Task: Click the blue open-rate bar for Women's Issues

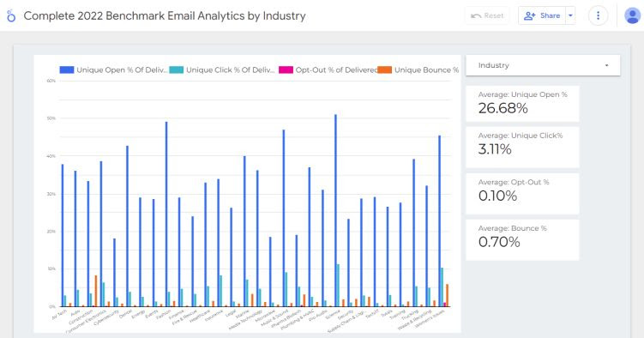Action: coord(439,221)
